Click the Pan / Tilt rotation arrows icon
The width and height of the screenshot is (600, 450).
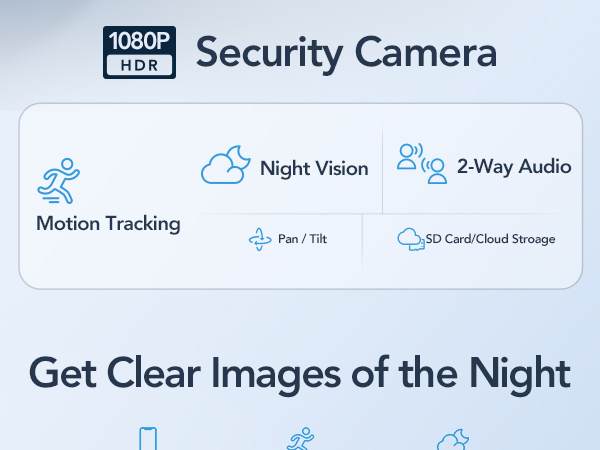tap(260, 239)
